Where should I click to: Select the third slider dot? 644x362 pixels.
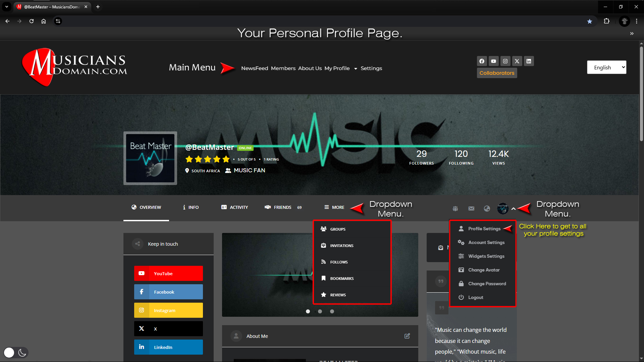332,311
